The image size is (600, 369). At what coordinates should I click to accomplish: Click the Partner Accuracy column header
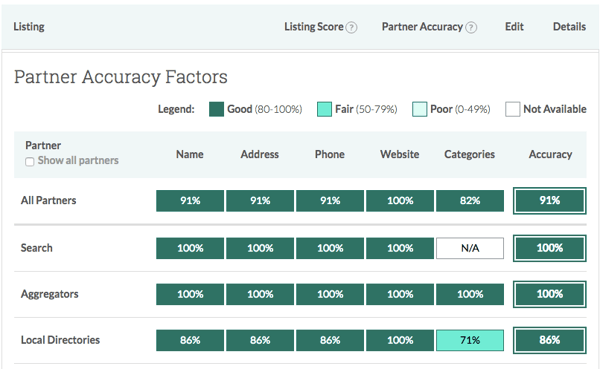click(x=422, y=27)
